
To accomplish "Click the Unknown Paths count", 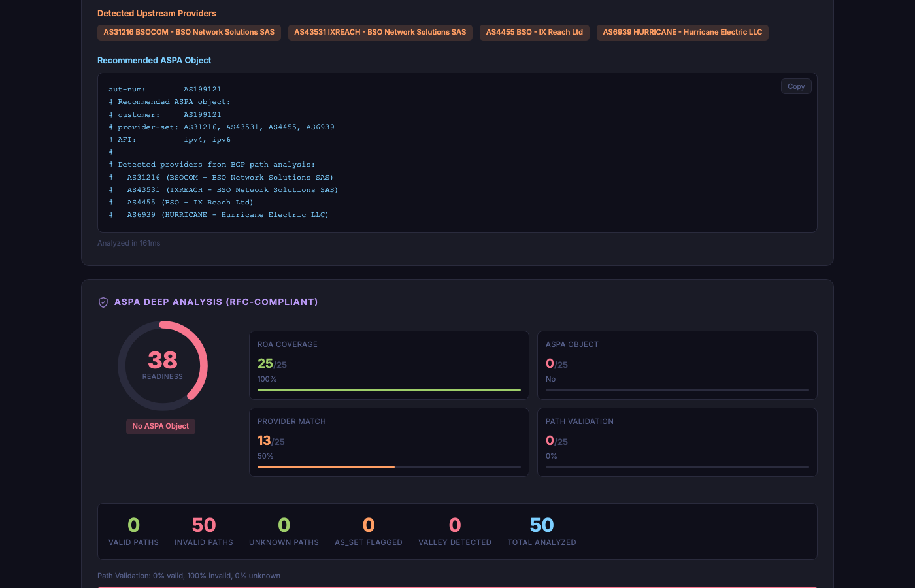I will click(284, 525).
